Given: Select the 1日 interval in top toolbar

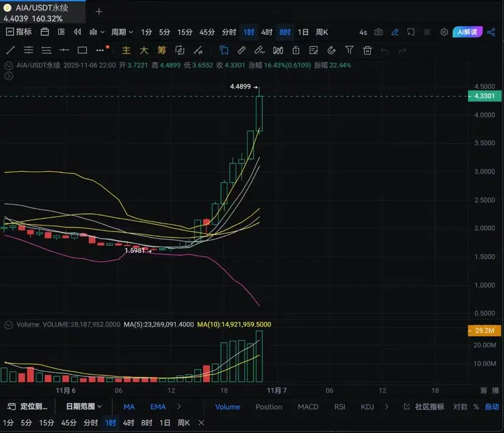Looking at the screenshot, I should [303, 32].
